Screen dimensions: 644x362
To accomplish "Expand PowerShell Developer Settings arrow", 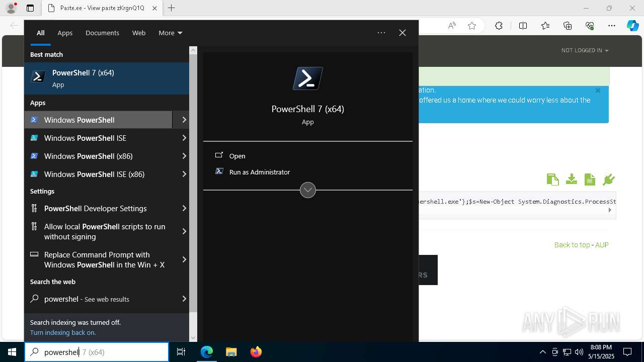I will pyautogui.click(x=184, y=208).
